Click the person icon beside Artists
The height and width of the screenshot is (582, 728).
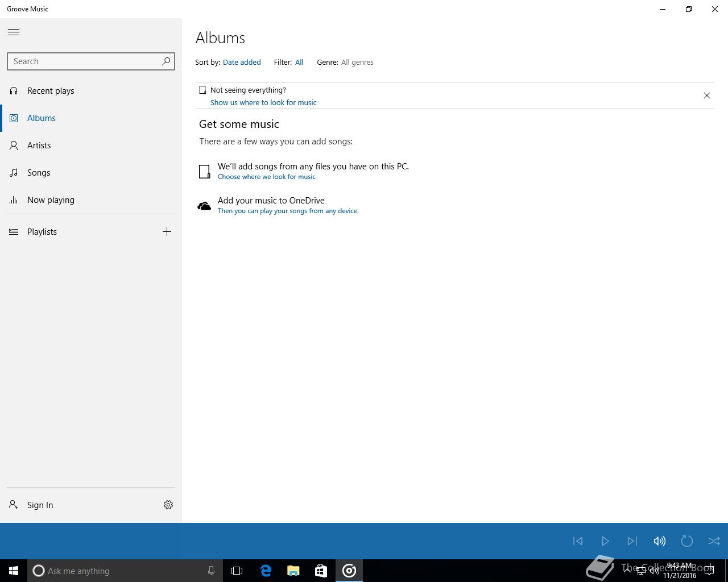[x=14, y=145]
